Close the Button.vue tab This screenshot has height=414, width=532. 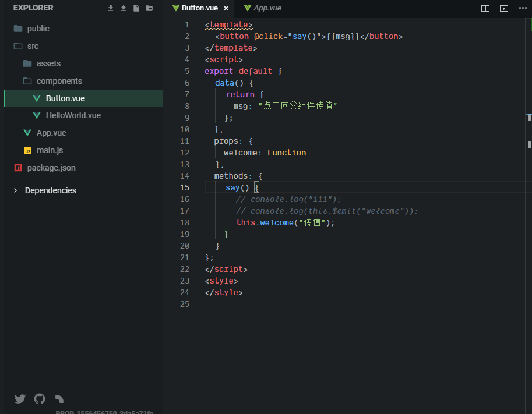tap(226, 8)
